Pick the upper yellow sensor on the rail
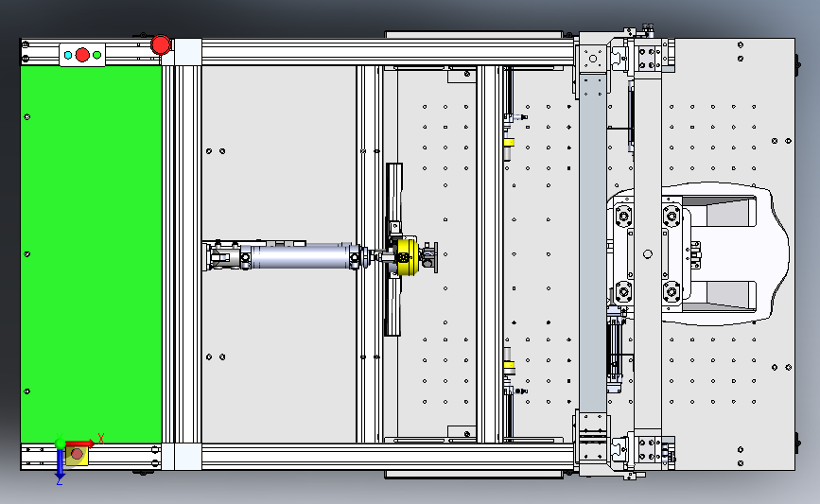This screenshot has width=820, height=504. coord(509,142)
